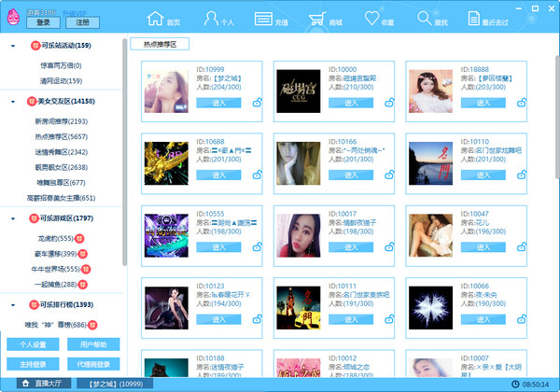Click favorite icon for room 10999
This screenshot has height=392, width=560.
coord(257,104)
